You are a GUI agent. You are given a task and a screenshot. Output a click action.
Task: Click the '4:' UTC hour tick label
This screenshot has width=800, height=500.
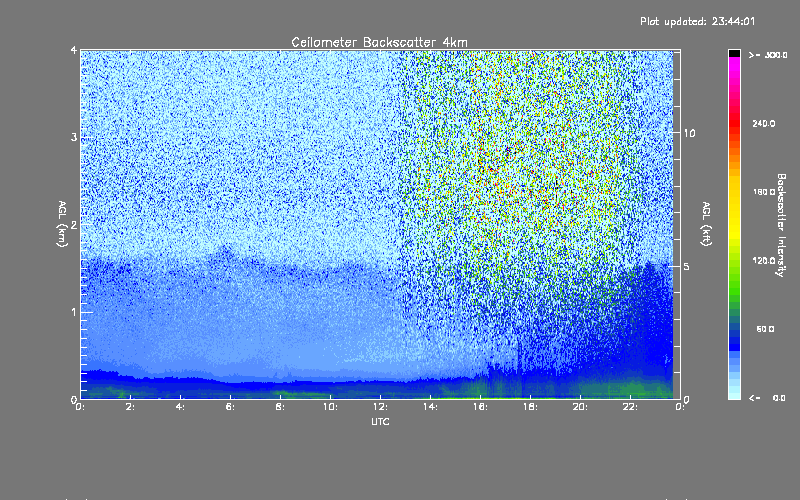tap(180, 407)
